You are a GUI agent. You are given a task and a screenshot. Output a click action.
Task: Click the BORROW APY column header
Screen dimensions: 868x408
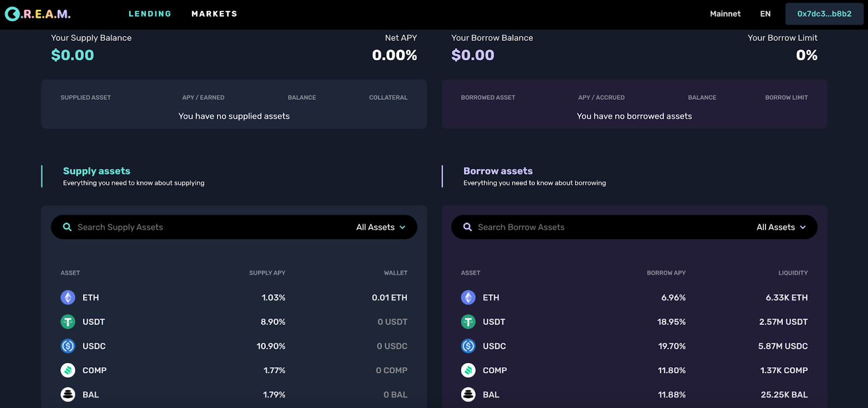click(x=666, y=273)
